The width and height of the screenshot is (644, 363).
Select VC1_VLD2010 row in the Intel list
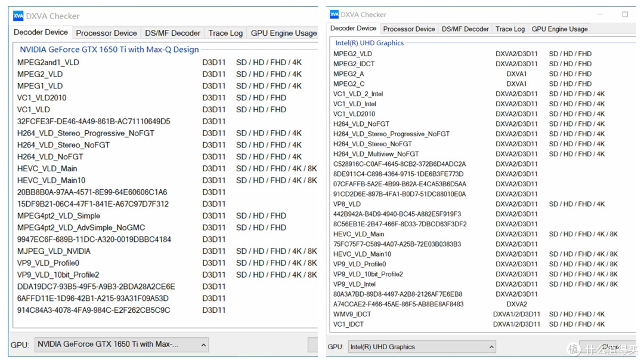pos(469,114)
